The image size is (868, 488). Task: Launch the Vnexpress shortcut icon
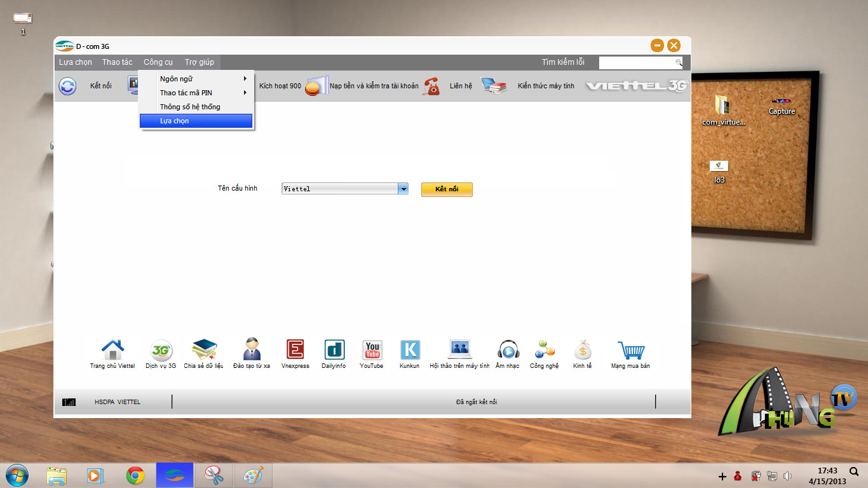[295, 349]
